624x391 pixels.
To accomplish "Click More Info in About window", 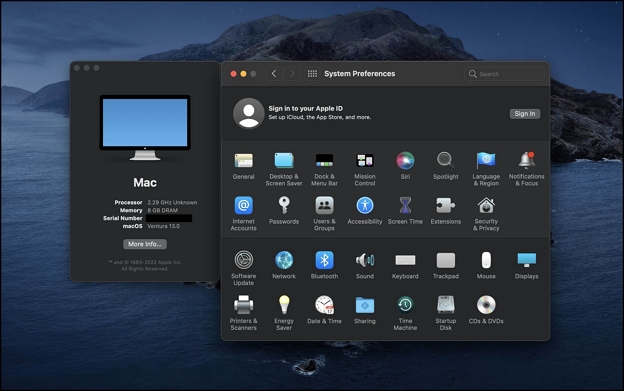I will pyautogui.click(x=144, y=244).
